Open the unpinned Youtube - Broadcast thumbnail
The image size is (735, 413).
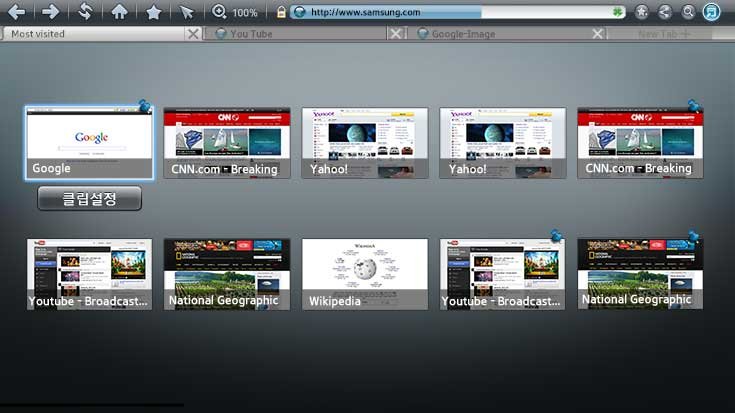point(90,274)
